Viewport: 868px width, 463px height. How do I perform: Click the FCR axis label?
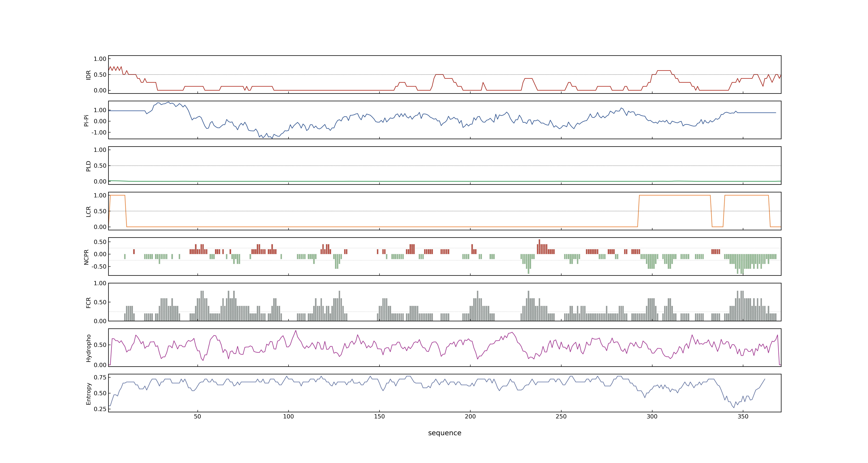[88, 302]
